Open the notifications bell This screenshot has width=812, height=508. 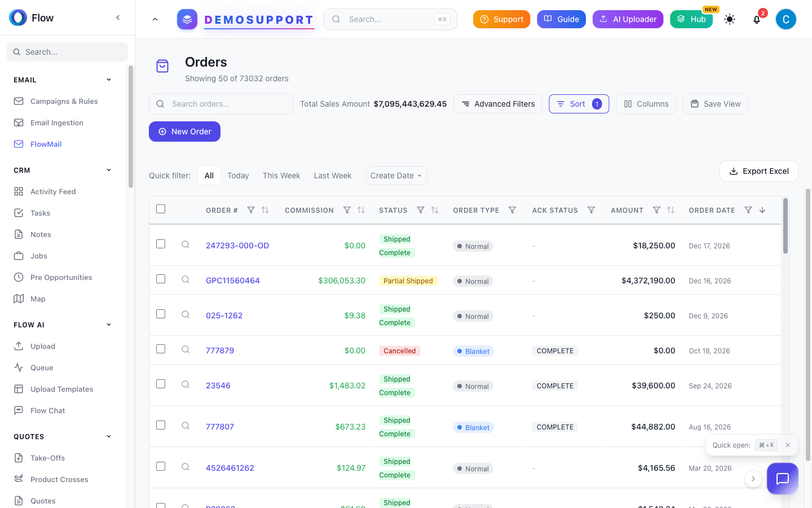pyautogui.click(x=756, y=19)
